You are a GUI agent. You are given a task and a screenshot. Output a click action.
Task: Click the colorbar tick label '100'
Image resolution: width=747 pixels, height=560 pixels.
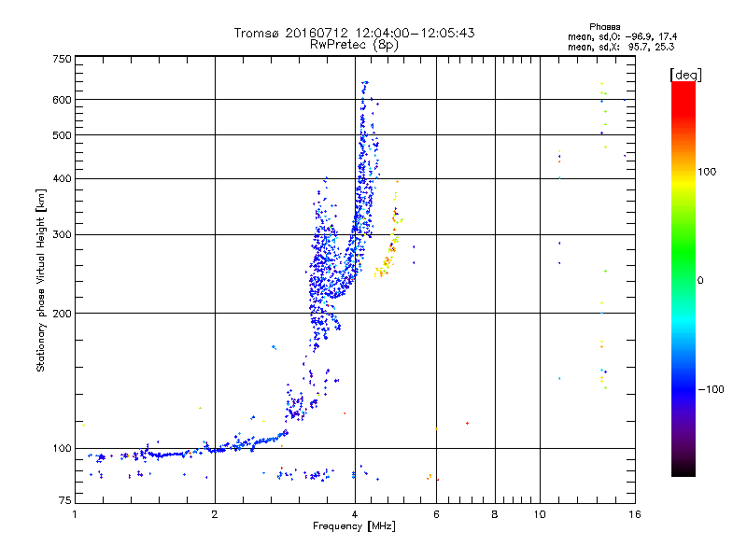(707, 172)
